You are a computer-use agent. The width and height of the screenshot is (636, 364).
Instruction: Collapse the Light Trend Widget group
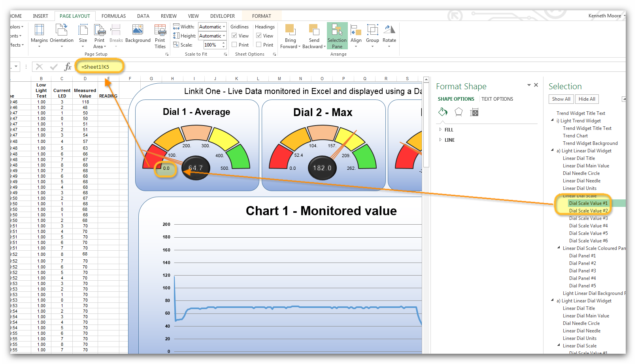552,121
